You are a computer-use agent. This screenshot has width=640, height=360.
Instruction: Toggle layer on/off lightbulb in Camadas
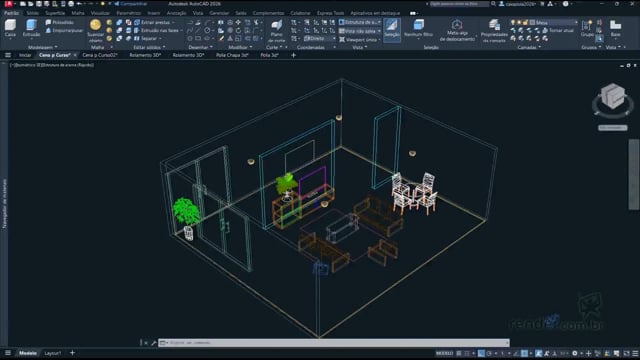point(513,22)
